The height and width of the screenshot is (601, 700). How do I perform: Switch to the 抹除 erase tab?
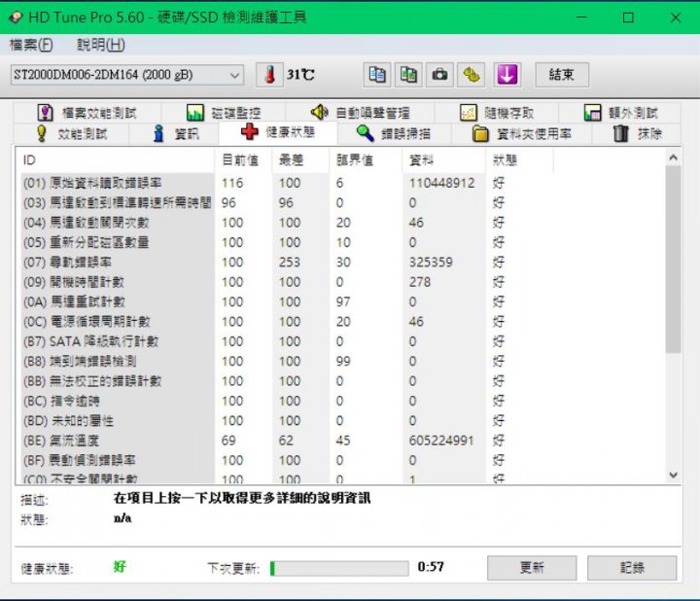pyautogui.click(x=637, y=133)
